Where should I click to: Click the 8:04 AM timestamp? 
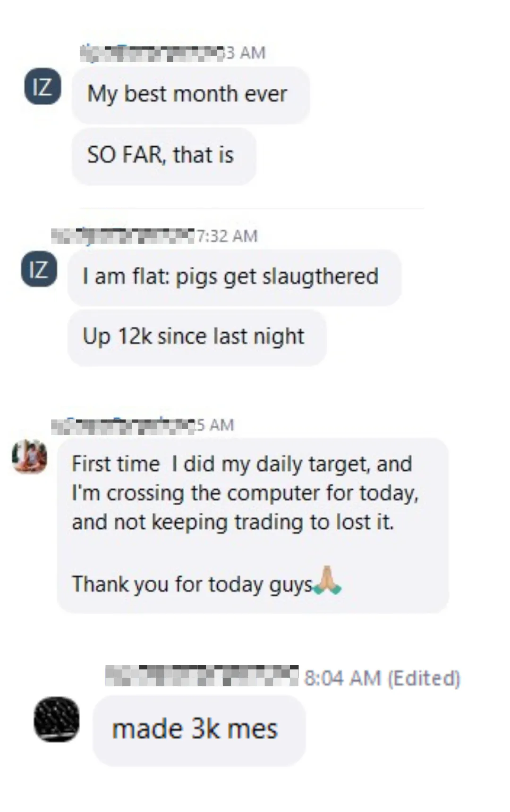coord(342,678)
